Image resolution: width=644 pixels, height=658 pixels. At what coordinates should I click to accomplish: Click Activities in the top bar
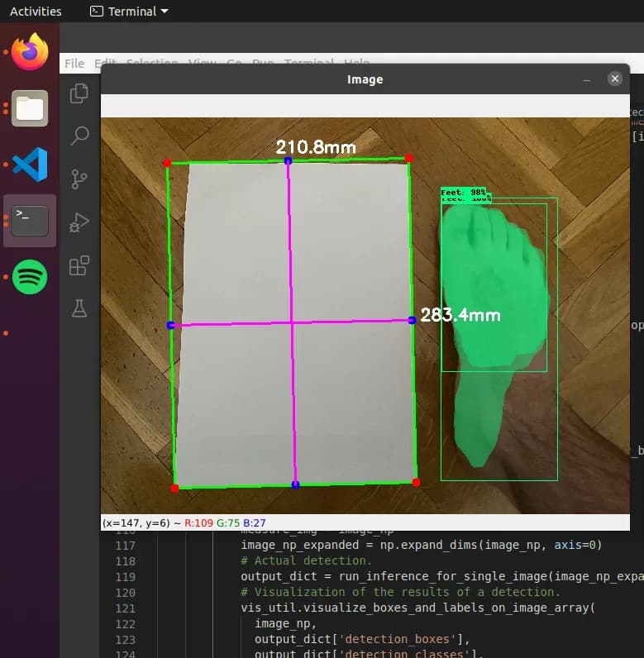pos(36,12)
